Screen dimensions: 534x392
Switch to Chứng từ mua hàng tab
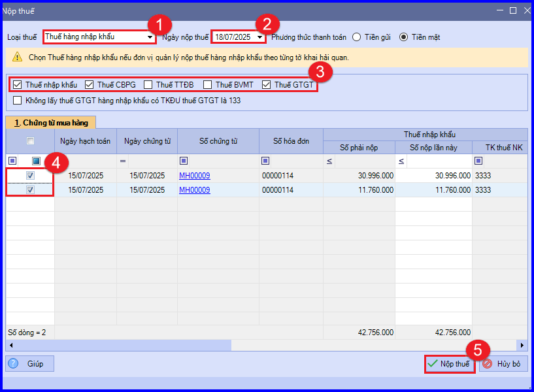point(51,123)
